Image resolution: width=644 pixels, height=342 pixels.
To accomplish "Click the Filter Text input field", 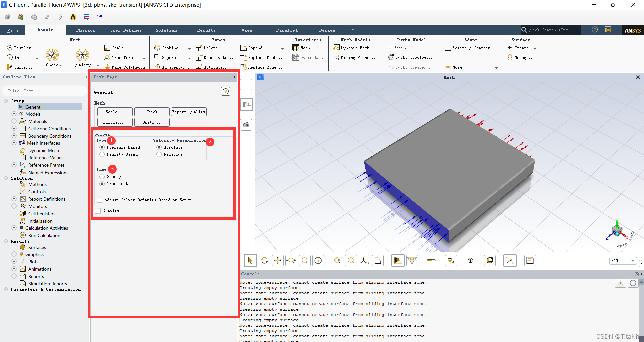I will [44, 91].
